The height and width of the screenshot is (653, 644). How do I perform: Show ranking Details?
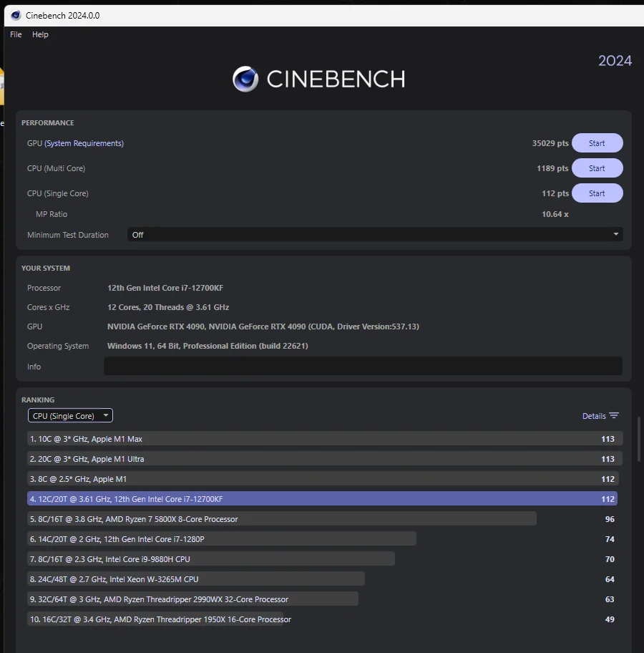coord(600,415)
